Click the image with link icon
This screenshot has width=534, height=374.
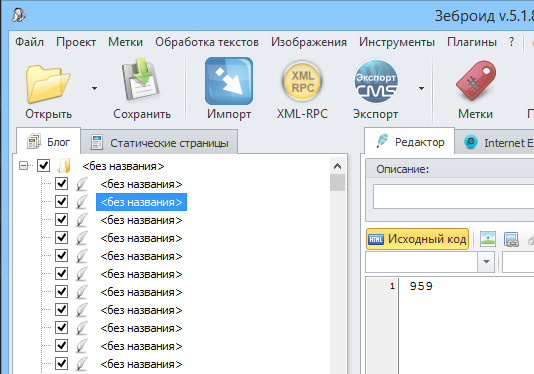pos(511,239)
